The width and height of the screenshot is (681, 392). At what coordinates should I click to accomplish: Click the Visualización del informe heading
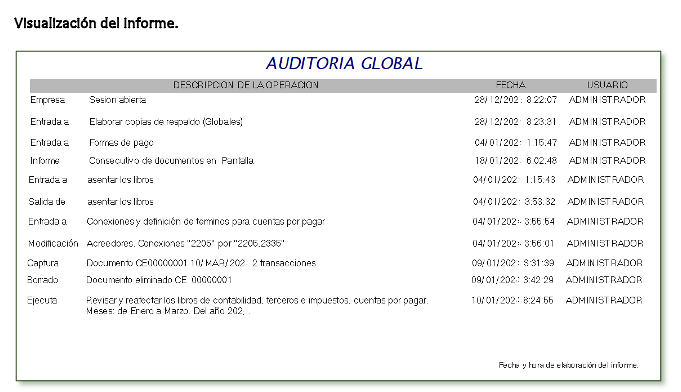coord(96,23)
